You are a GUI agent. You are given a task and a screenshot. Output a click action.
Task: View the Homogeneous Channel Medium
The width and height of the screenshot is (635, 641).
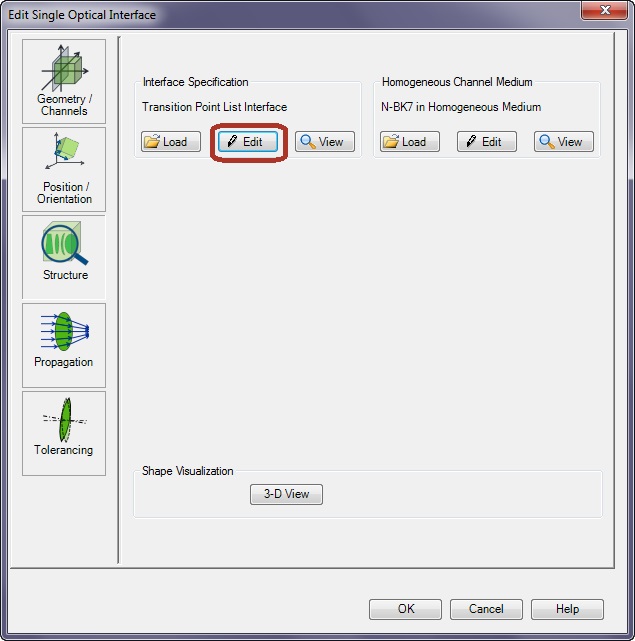click(x=563, y=142)
